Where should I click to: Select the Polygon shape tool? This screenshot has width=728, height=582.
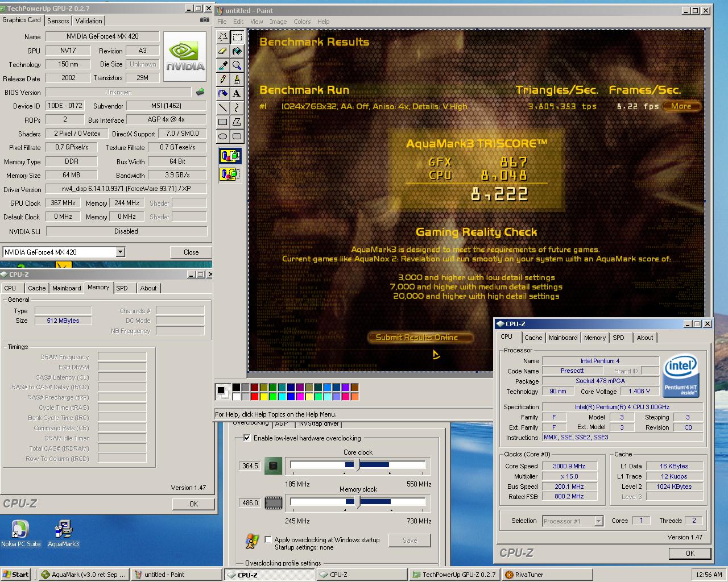(x=237, y=122)
